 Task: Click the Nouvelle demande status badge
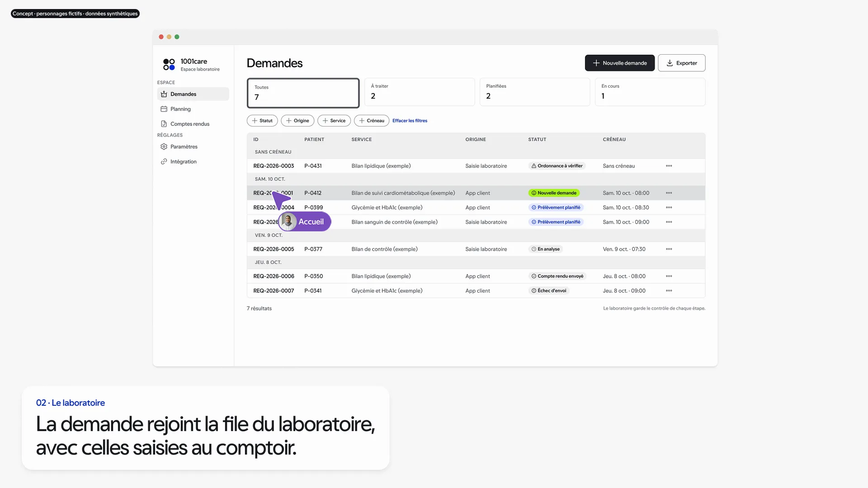554,193
